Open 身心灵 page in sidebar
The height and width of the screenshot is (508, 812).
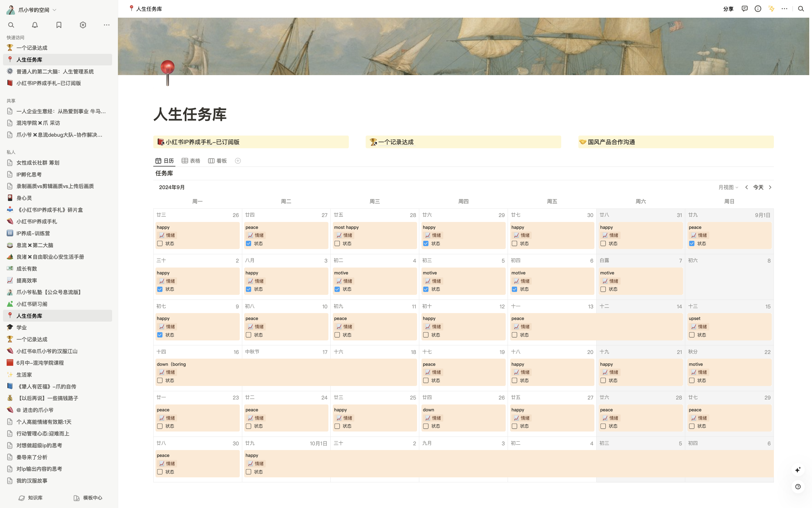(x=24, y=198)
